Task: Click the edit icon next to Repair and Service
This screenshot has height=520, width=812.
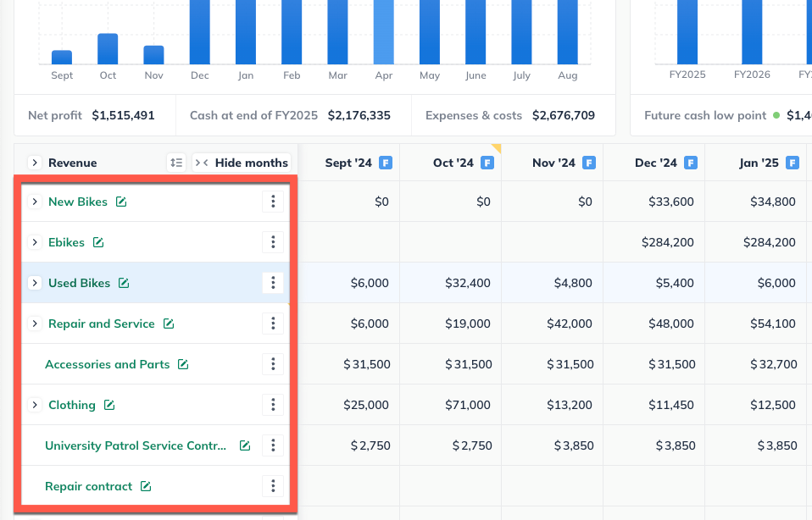Action: click(169, 324)
